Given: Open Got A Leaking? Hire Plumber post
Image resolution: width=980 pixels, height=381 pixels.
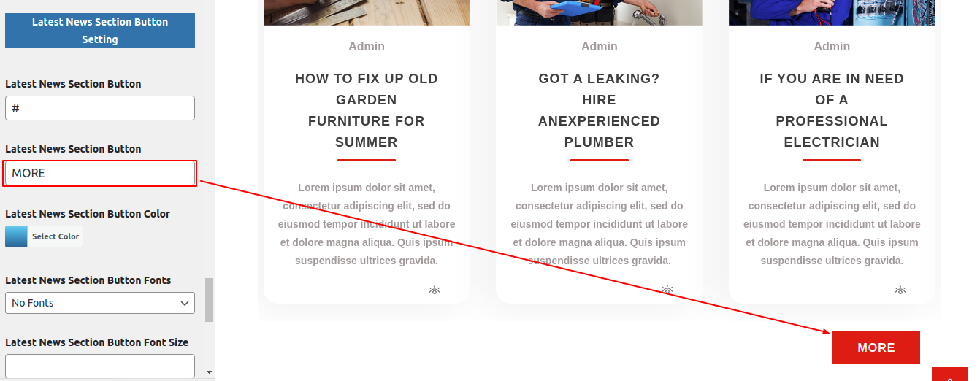Looking at the screenshot, I should (600, 110).
